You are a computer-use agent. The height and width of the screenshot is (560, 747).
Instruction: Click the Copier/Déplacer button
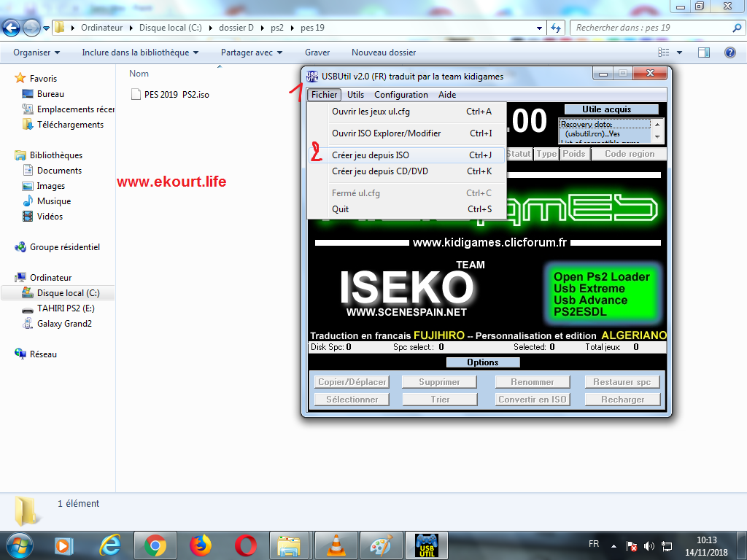[352, 382]
